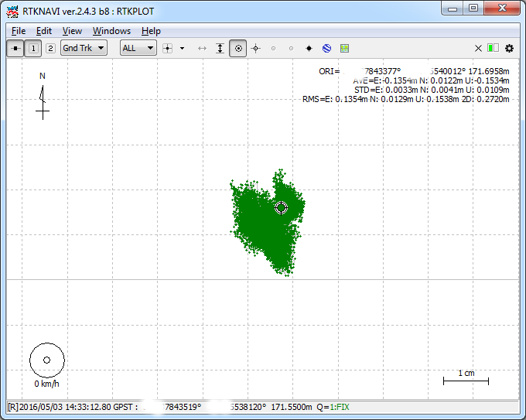Viewport: 526px width, 420px height.
Task: Toggle solution 1 display button
Action: point(33,48)
